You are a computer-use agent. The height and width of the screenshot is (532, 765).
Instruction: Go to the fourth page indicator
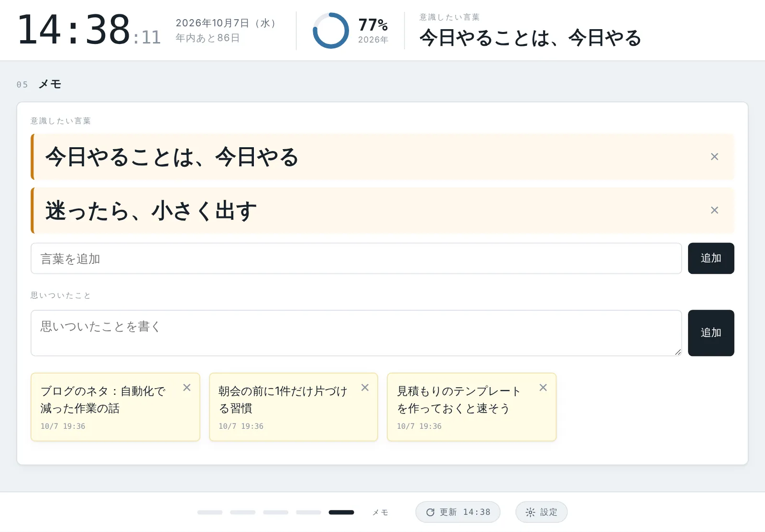tap(308, 512)
